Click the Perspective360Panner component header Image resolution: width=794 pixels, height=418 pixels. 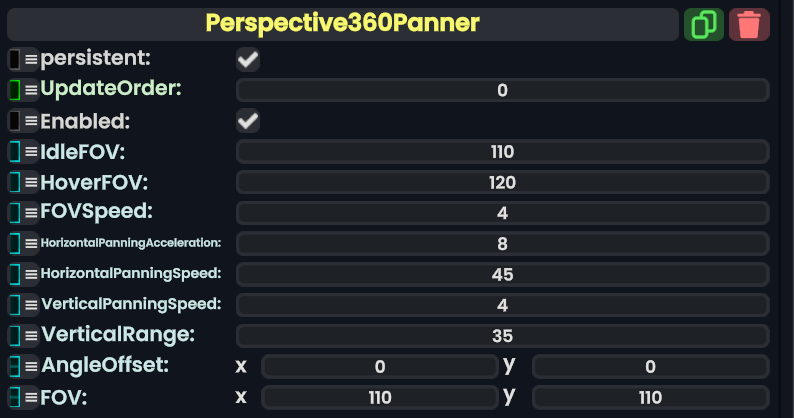coord(342,24)
